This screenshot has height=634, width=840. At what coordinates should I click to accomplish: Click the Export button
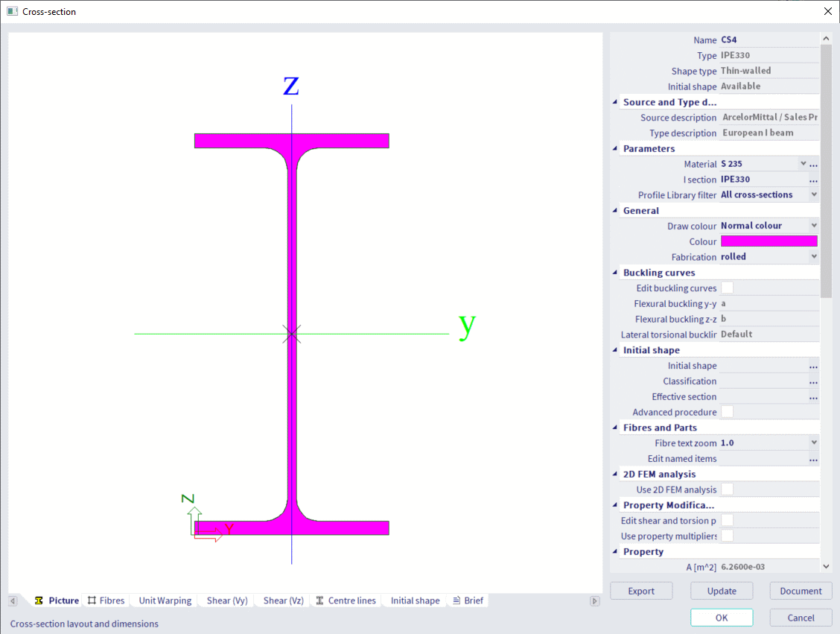640,590
